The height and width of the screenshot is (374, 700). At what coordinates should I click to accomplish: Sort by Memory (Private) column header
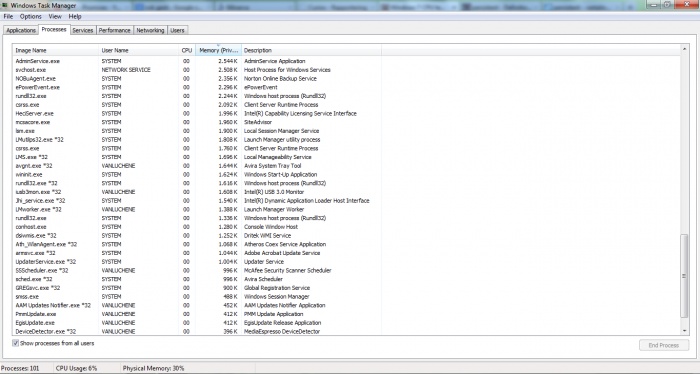[218, 50]
